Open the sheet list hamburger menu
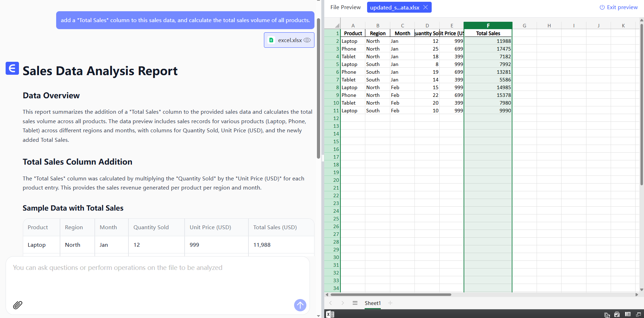The image size is (644, 318). pyautogui.click(x=355, y=303)
